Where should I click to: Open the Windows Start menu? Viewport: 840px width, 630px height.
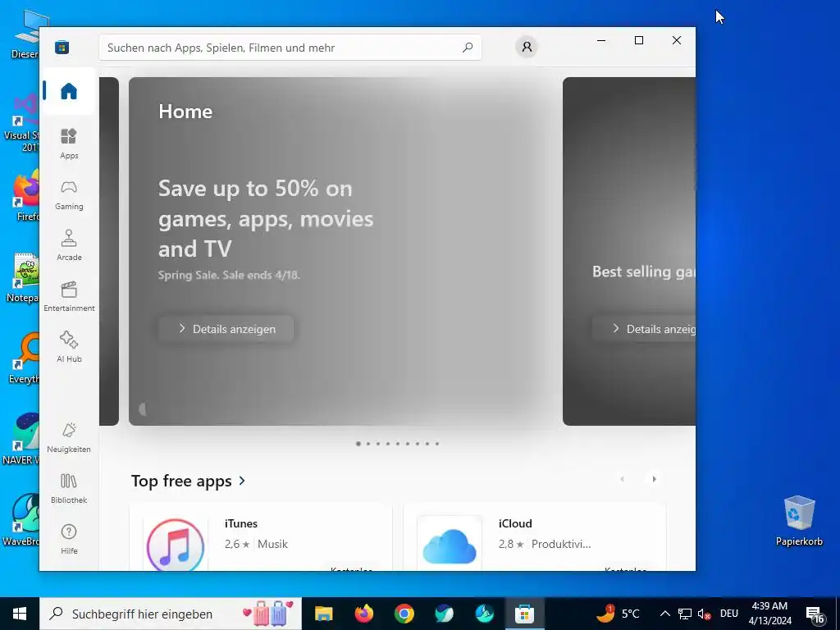[x=20, y=614]
